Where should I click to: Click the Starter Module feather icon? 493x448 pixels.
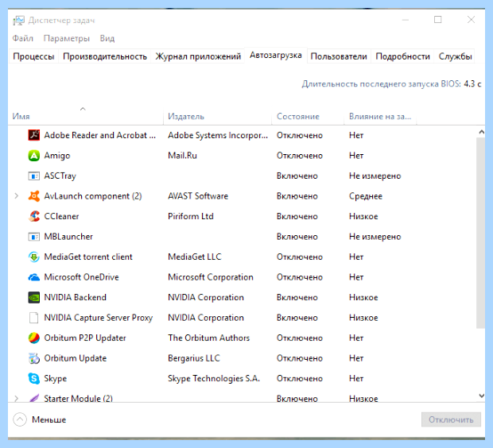[34, 398]
